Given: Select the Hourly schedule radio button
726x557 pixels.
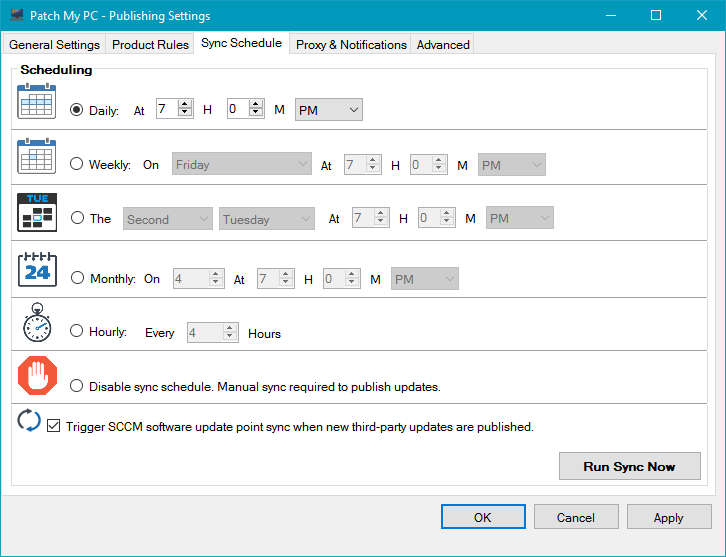Looking at the screenshot, I should coord(76,331).
